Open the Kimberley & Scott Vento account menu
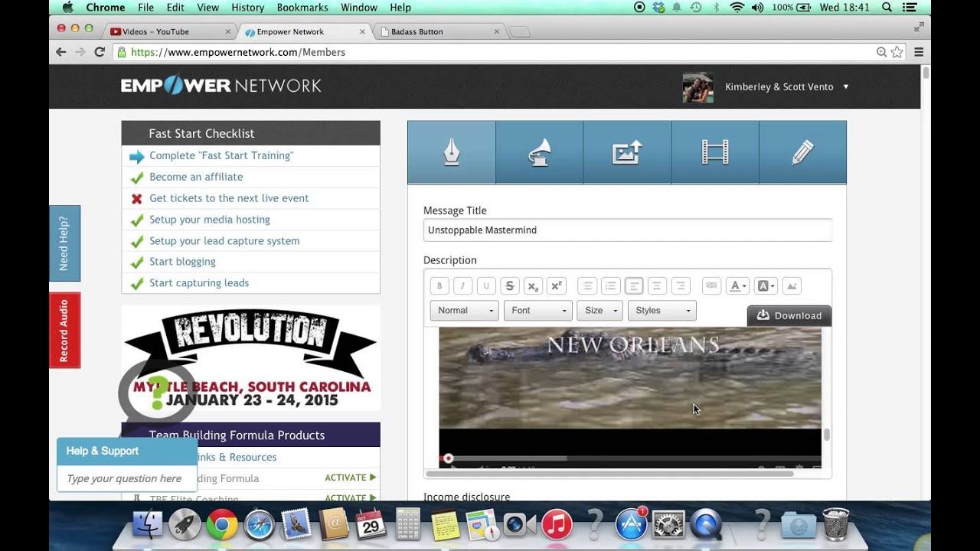Viewport: 980px width, 551px height. pyautogui.click(x=787, y=87)
